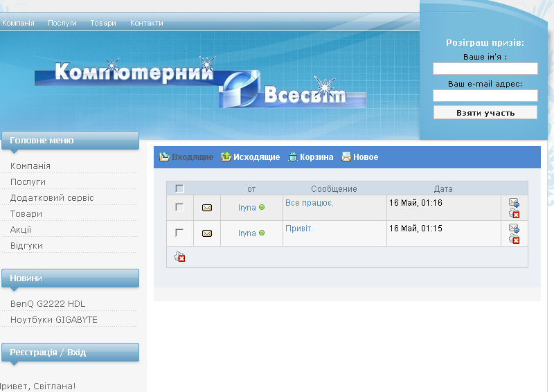
Task: Open Акції in the sidebar menu
Action: [x=21, y=229]
